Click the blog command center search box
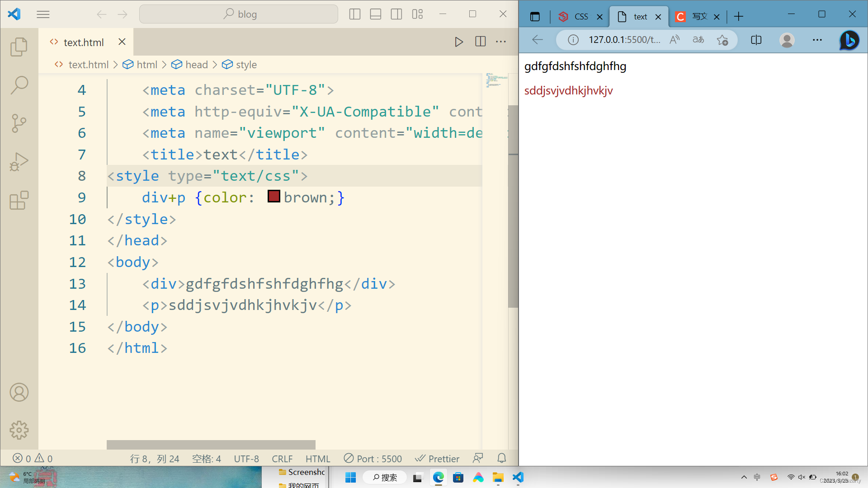 (x=239, y=14)
